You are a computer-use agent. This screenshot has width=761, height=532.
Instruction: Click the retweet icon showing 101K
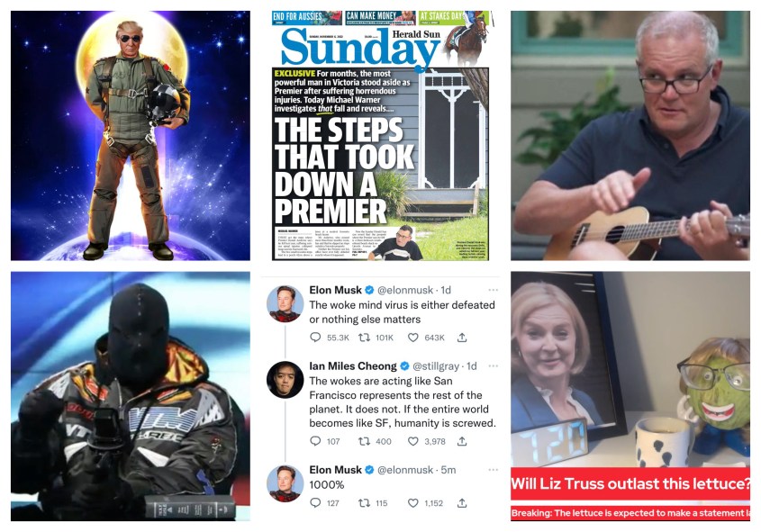coord(364,337)
